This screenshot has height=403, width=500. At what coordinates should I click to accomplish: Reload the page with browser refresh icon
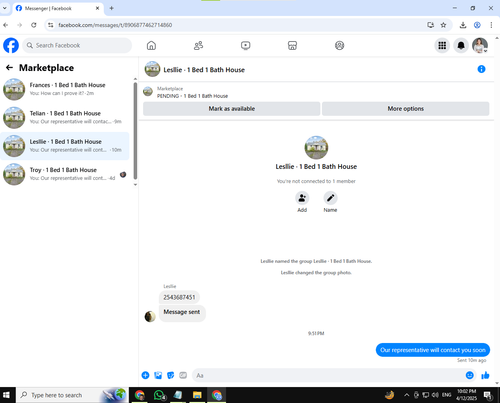[34, 25]
